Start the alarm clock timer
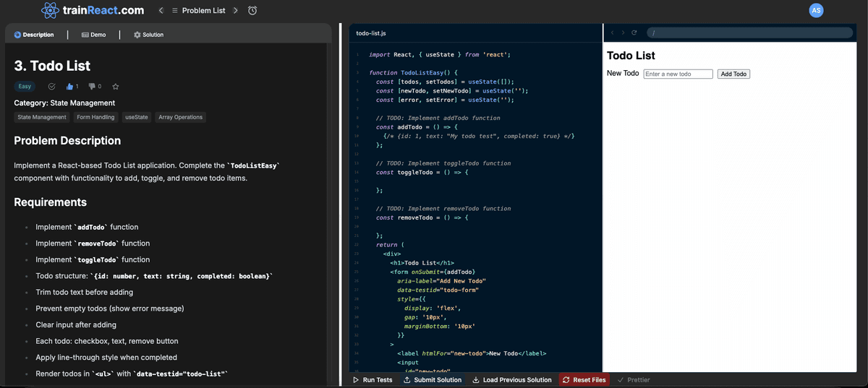This screenshot has height=388, width=868. click(x=252, y=10)
